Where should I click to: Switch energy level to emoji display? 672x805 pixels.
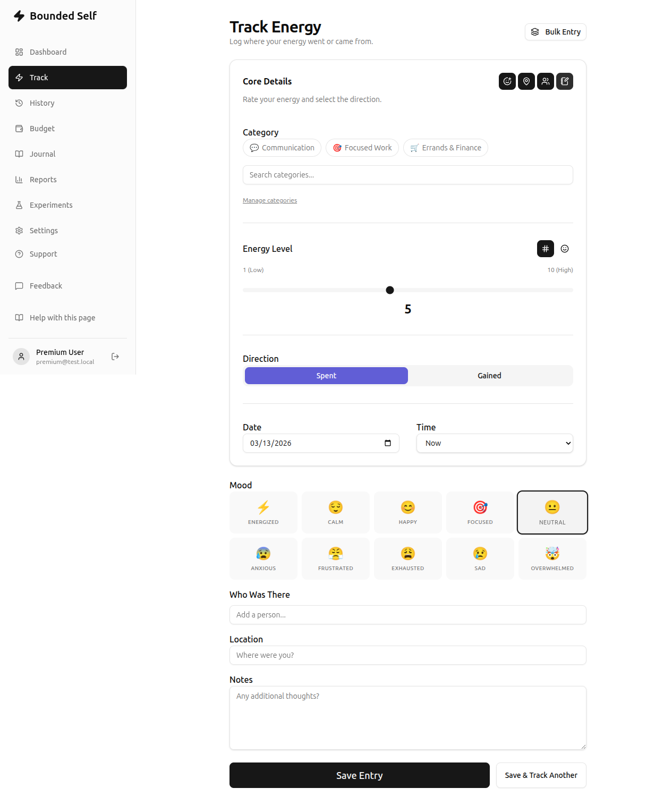pyautogui.click(x=564, y=249)
